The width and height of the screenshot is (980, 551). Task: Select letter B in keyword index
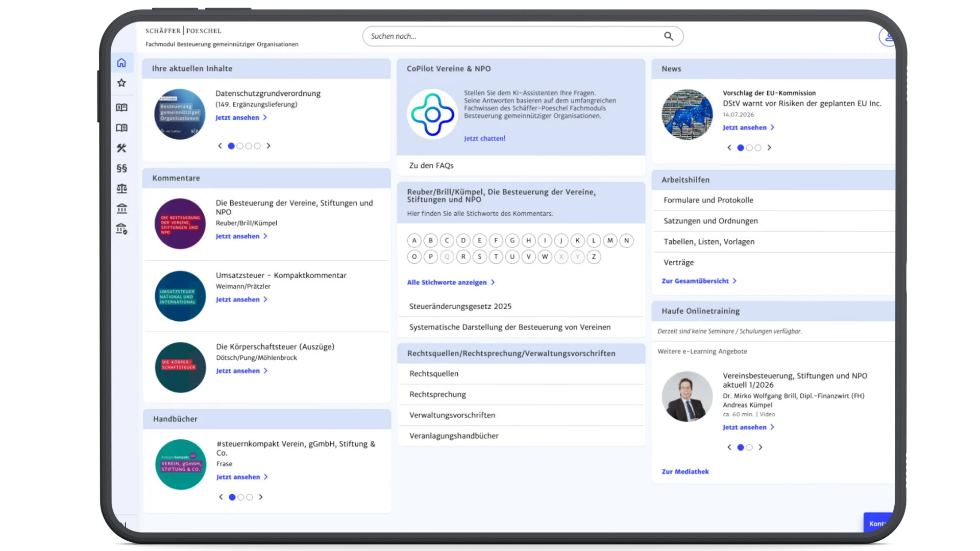(x=431, y=241)
